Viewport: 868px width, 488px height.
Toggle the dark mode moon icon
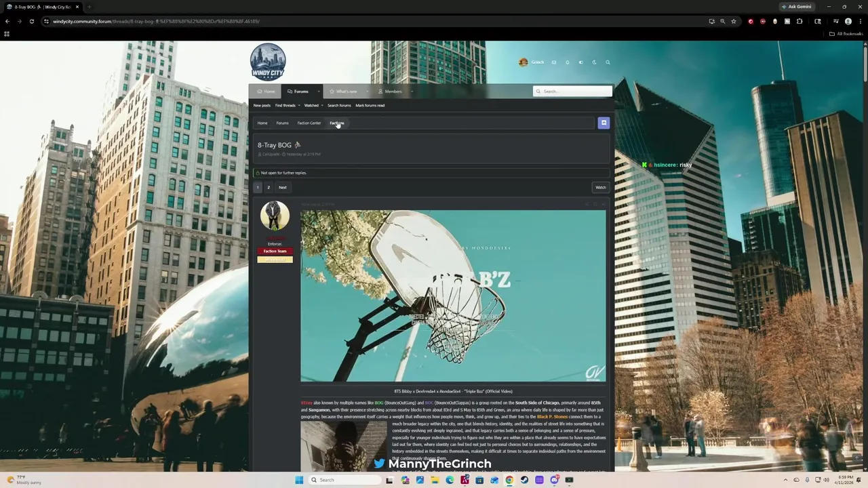[594, 62]
